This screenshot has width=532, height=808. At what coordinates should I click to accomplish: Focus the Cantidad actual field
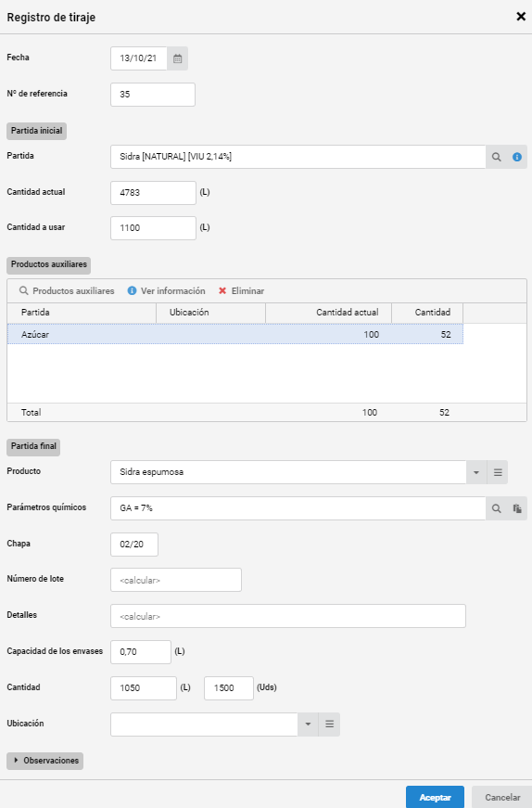click(154, 193)
